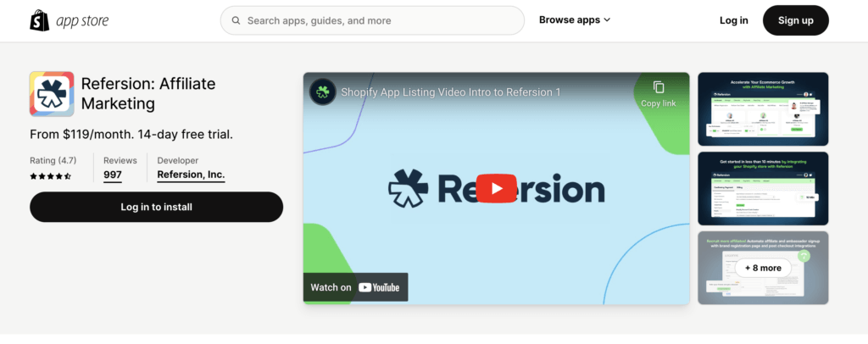Click the star rating icons

[x=51, y=176]
